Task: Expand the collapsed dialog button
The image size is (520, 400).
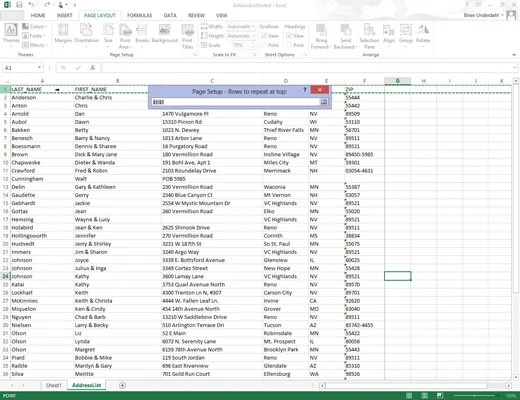Action: [x=324, y=102]
